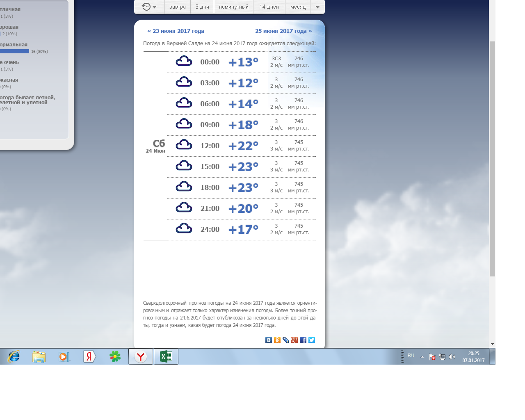Viewport: 525px width, 420px height.
Task: Select the "14 дней" forecast tab
Action: [269, 7]
